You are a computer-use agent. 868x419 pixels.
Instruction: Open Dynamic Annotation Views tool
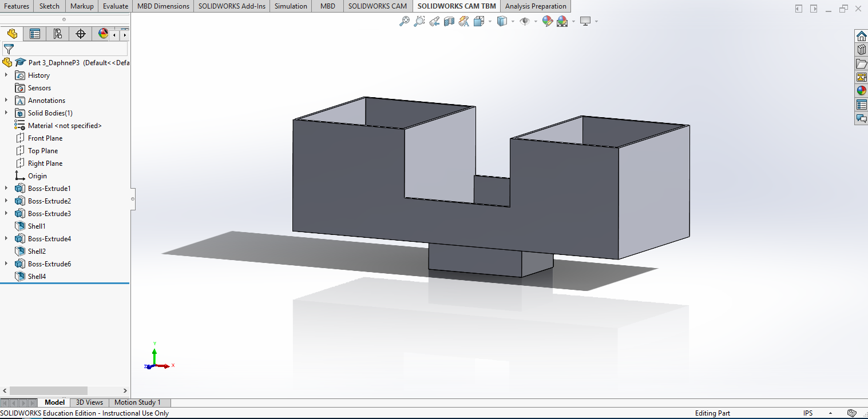[x=464, y=21]
